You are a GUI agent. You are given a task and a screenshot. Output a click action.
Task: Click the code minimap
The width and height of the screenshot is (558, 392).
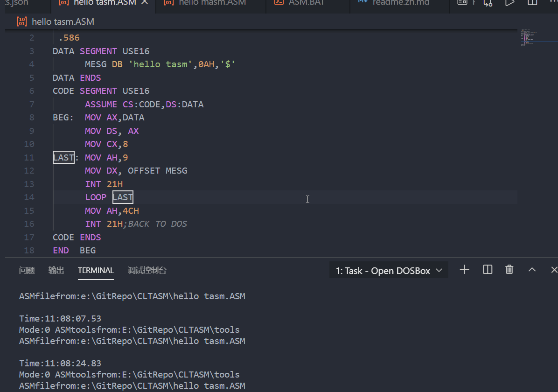coord(529,37)
